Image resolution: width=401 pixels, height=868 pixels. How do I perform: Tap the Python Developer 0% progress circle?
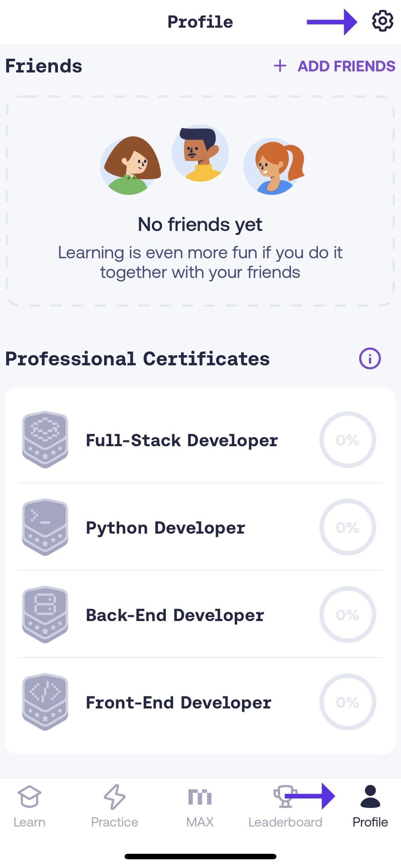click(x=347, y=527)
